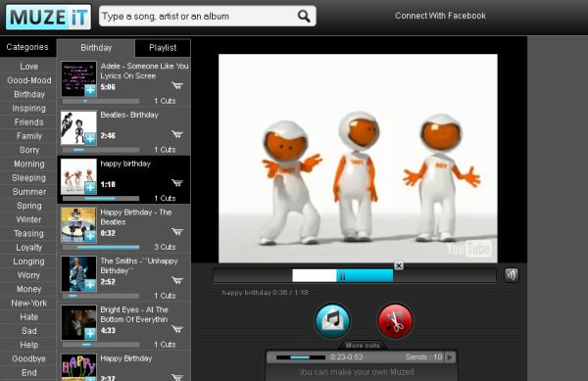Screen dimensions: 588x381
Task: Open the Morning category
Action: [x=28, y=165]
